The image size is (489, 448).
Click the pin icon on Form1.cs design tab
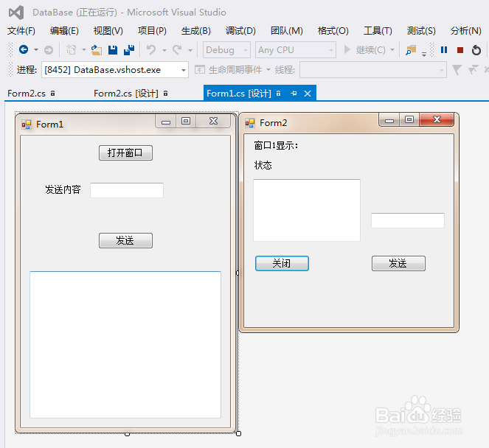coord(294,93)
